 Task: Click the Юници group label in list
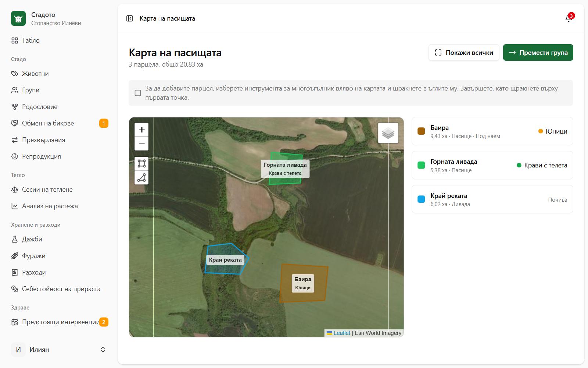[556, 131]
